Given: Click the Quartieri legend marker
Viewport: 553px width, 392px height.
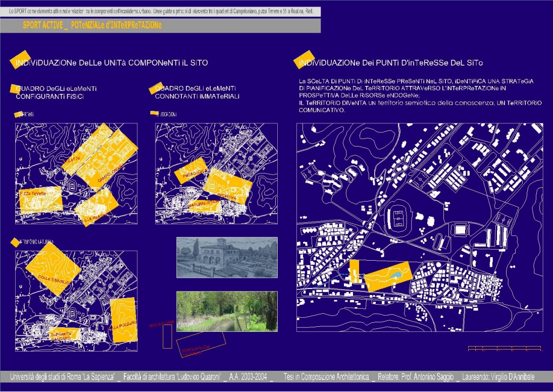Looking at the screenshot, I should tap(20, 114).
